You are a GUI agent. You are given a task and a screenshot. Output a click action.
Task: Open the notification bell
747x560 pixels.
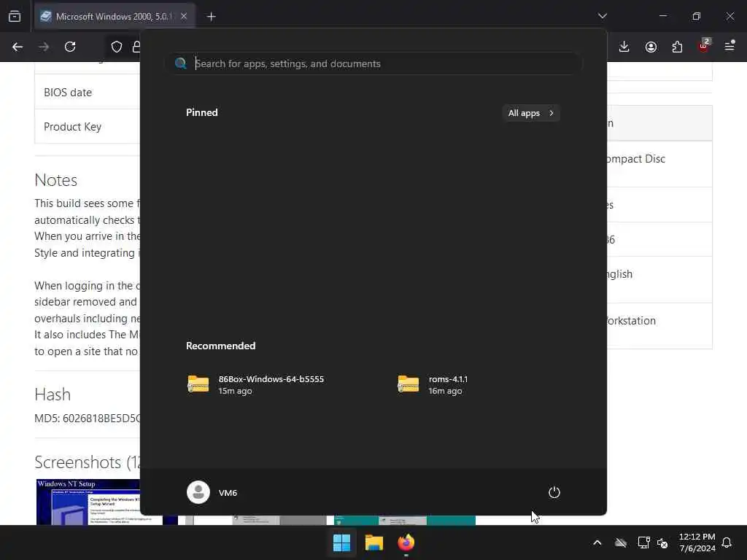pyautogui.click(x=727, y=542)
